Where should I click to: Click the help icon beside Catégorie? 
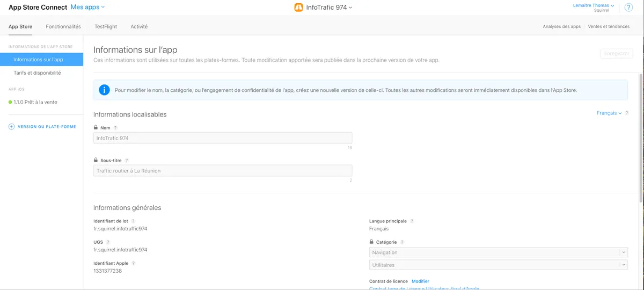pos(402,242)
